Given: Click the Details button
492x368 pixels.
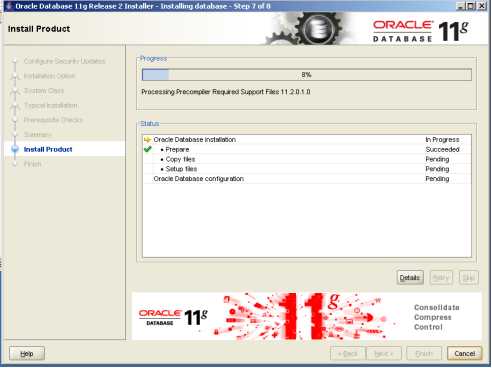Looking at the screenshot, I should [410, 278].
